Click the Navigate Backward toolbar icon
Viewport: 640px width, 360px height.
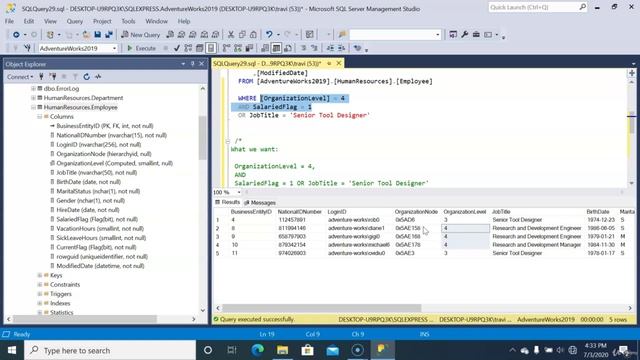tap(16, 35)
